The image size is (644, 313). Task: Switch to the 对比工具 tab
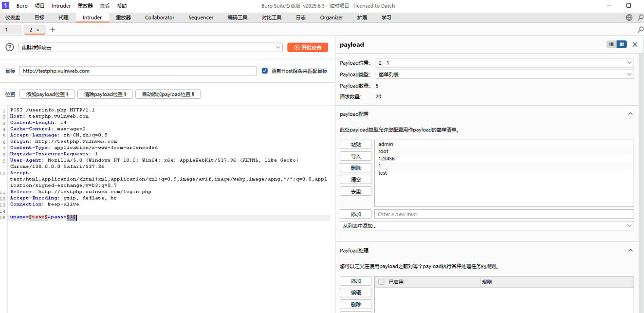272,18
